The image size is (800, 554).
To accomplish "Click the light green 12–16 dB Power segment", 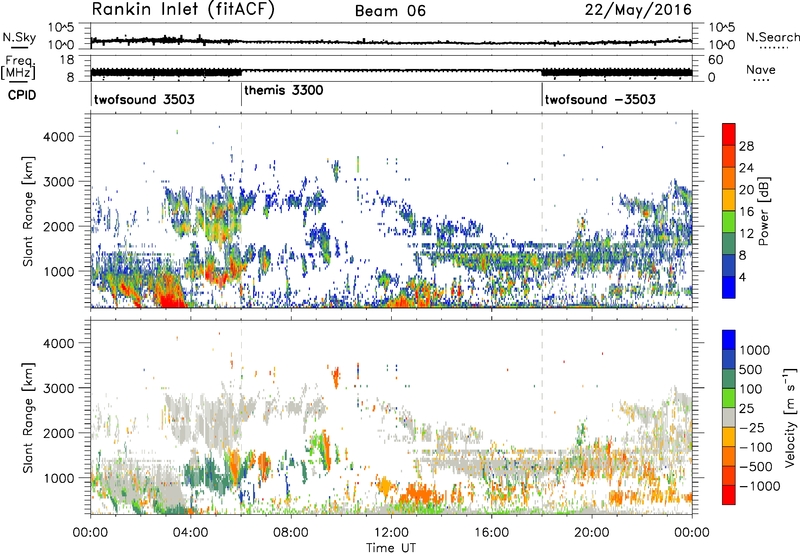I will click(x=729, y=221).
